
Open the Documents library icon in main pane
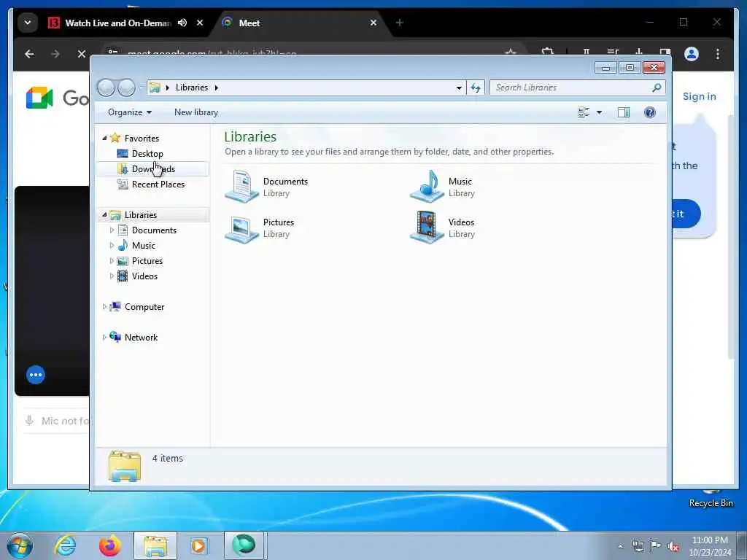click(242, 187)
